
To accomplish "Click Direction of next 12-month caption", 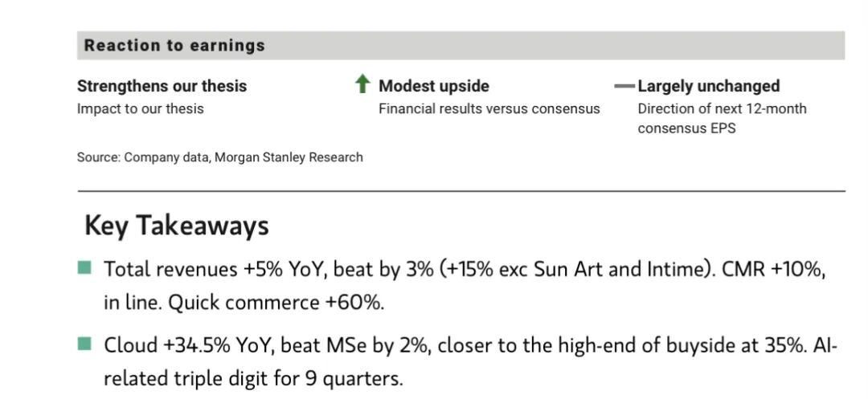I will (x=722, y=108).
